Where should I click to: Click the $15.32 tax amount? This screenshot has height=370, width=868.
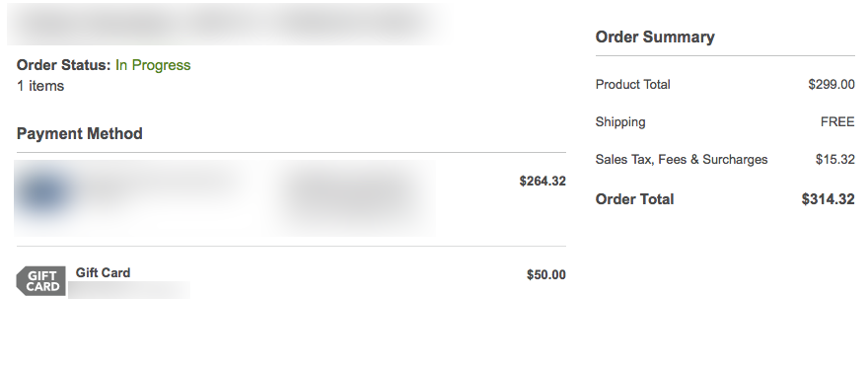[x=835, y=160]
